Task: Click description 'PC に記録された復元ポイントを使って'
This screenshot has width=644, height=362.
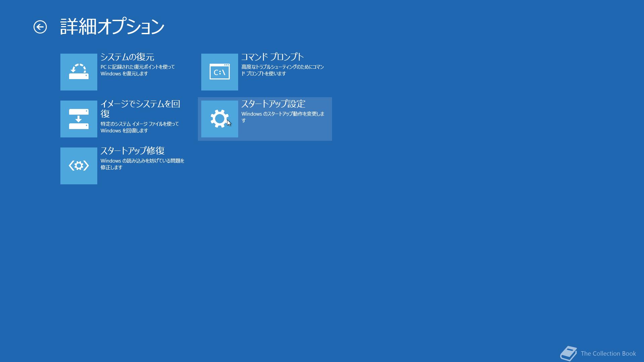Action: (x=138, y=67)
